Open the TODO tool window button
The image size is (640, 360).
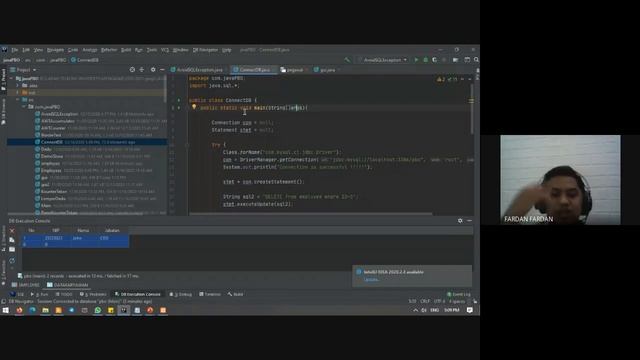click(64, 294)
